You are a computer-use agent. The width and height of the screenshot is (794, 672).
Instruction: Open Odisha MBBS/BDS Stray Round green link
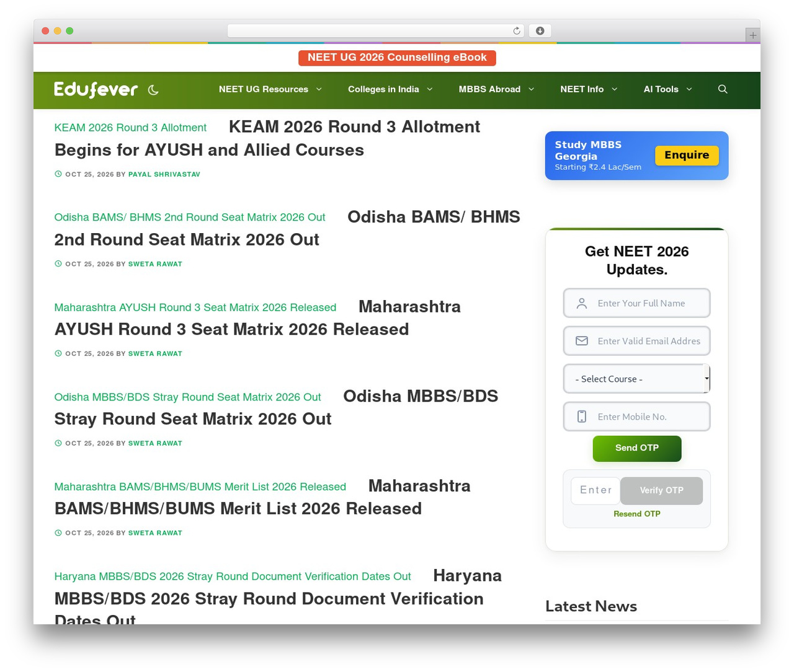(x=187, y=397)
